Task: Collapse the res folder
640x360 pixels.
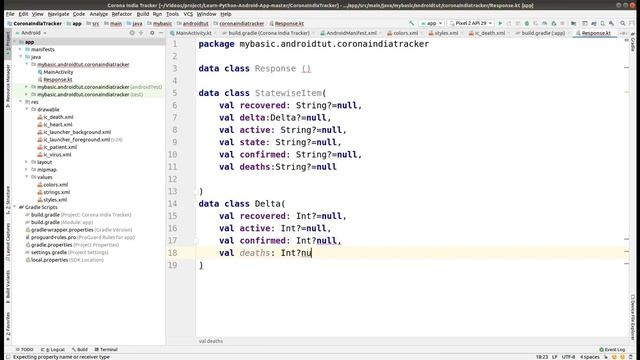Action: (20, 102)
